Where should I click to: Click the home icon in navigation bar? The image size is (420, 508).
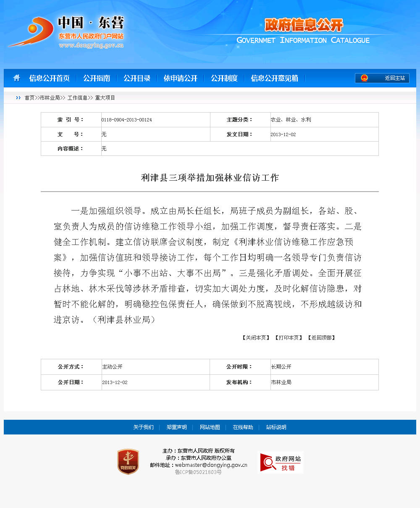(x=16, y=78)
